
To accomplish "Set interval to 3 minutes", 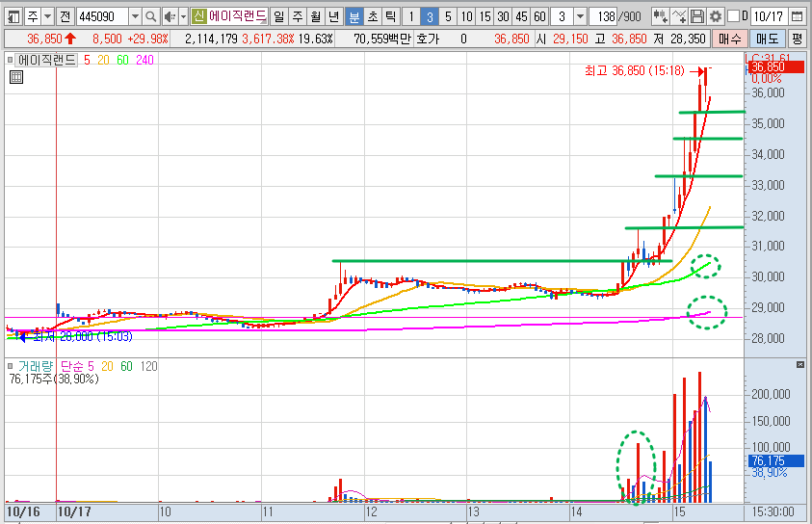I will (x=430, y=17).
